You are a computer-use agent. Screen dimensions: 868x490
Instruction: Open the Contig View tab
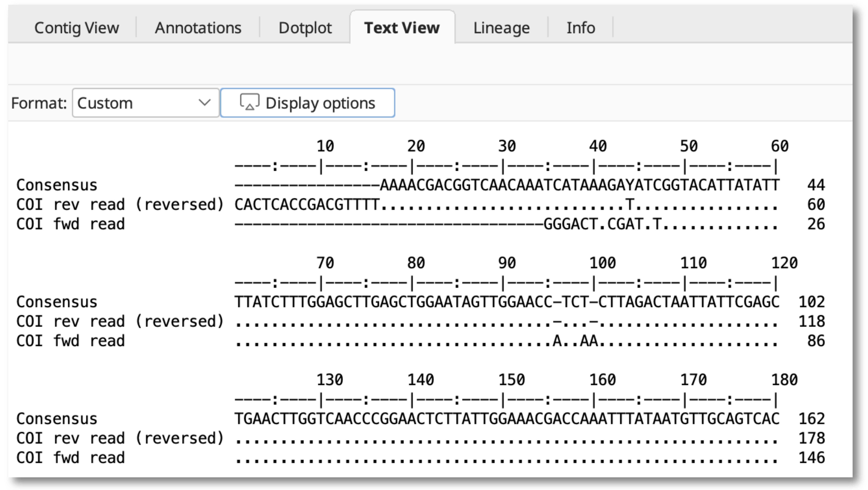click(x=77, y=28)
